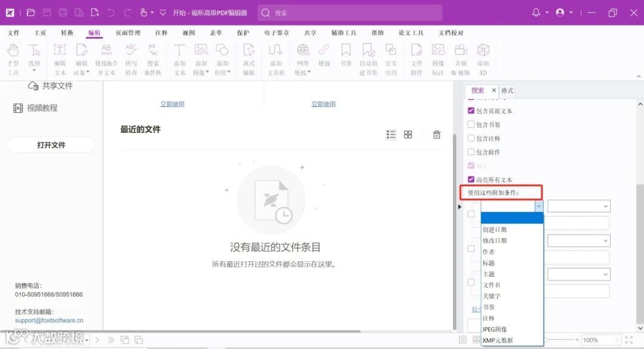Viewport: 644px width, 349px height.
Task: Click the 链接&合并文本 tool
Action: click(x=106, y=60)
